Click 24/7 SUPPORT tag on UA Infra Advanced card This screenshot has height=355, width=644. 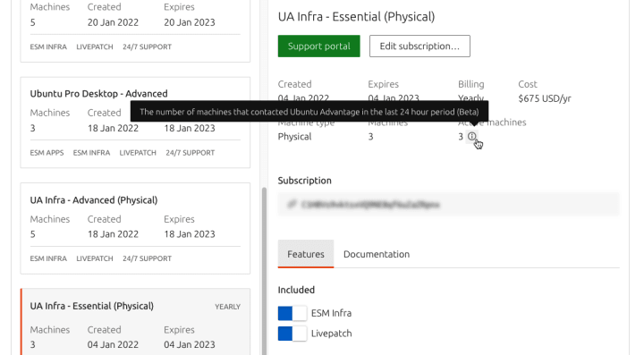(x=147, y=258)
